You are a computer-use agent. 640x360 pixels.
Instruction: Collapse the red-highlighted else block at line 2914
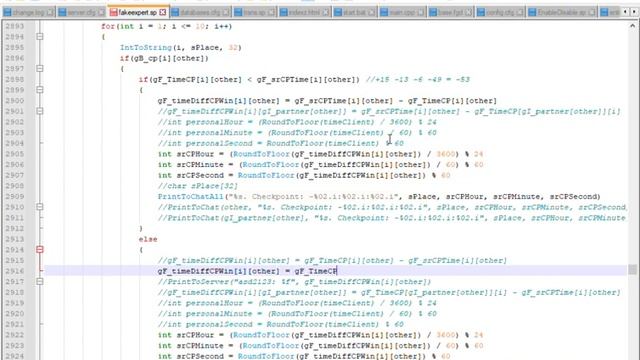click(x=40, y=249)
